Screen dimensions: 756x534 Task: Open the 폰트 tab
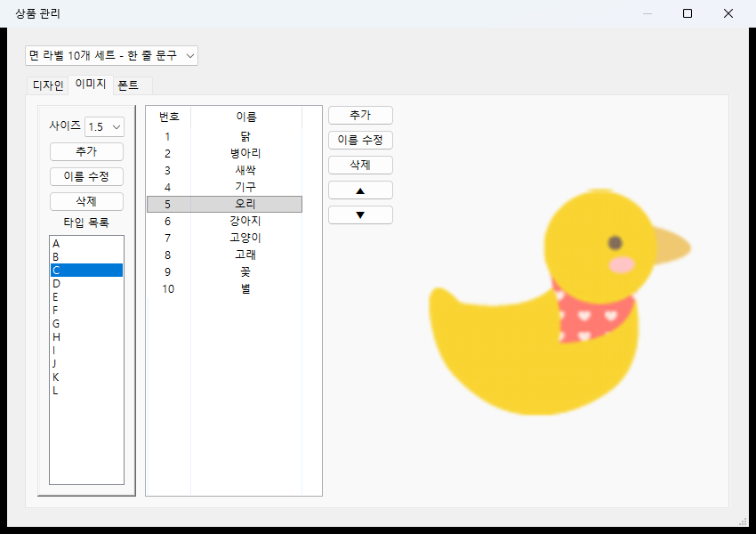133,85
